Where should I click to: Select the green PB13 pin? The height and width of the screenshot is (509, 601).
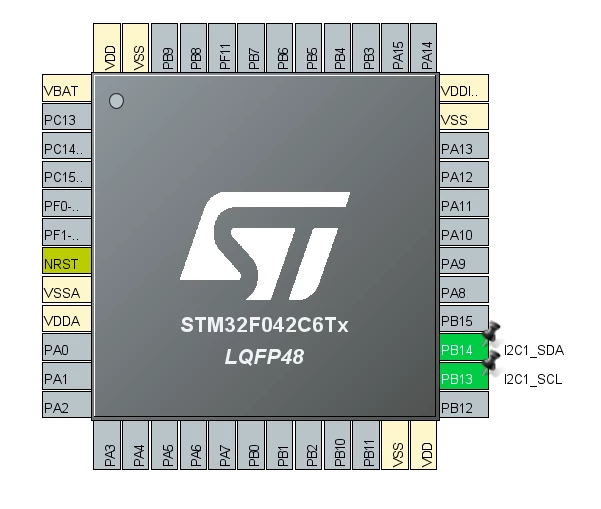464,376
